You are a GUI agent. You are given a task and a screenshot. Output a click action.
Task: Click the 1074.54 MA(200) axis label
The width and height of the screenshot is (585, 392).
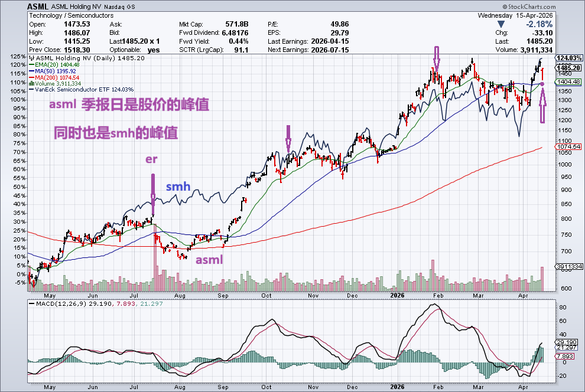(x=568, y=146)
